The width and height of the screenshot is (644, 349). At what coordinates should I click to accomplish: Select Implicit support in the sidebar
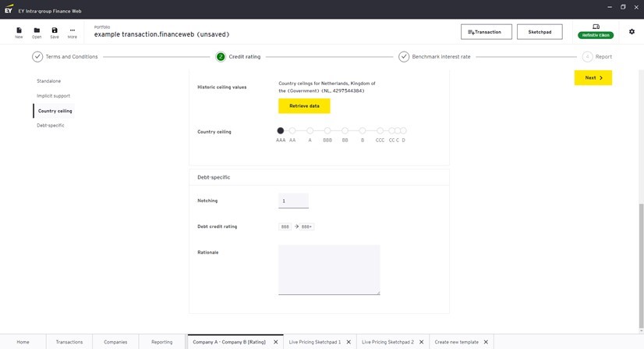53,96
